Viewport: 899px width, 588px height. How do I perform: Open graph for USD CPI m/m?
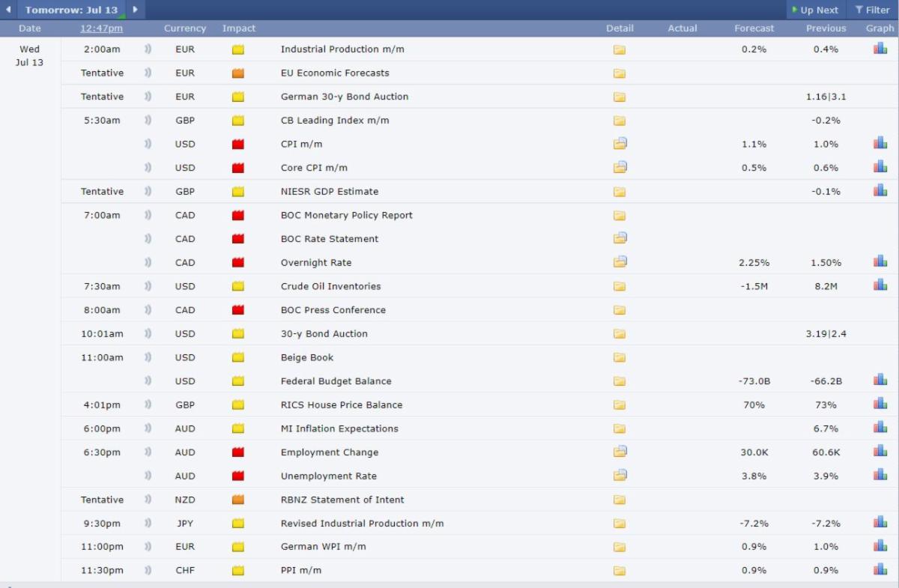[x=880, y=144]
